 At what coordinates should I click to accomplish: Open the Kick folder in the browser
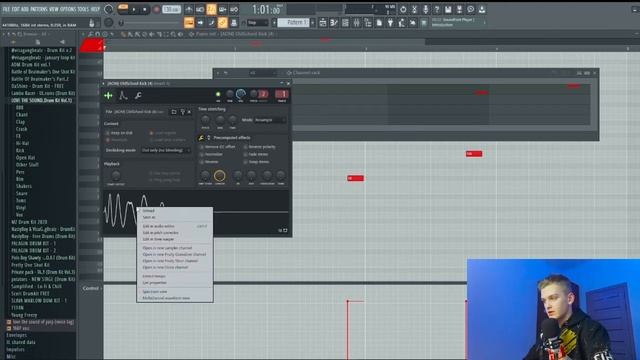pyautogui.click(x=20, y=150)
